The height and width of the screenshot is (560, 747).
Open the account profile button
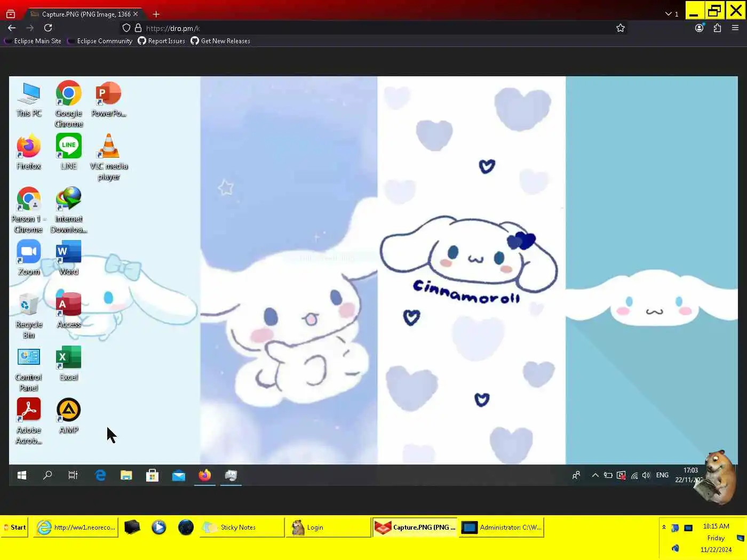(x=700, y=28)
